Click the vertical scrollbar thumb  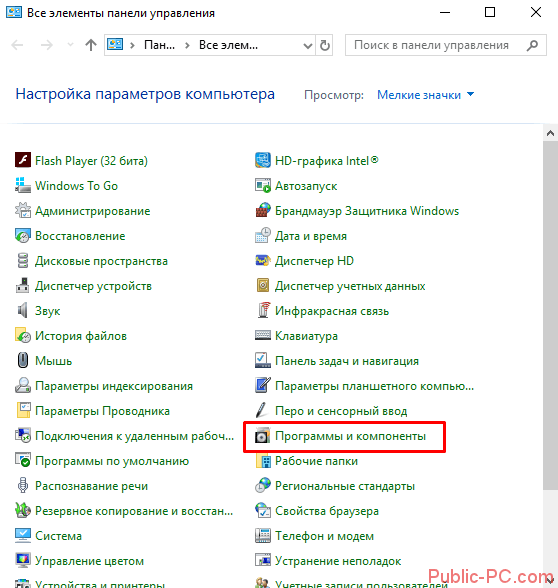[550, 315]
